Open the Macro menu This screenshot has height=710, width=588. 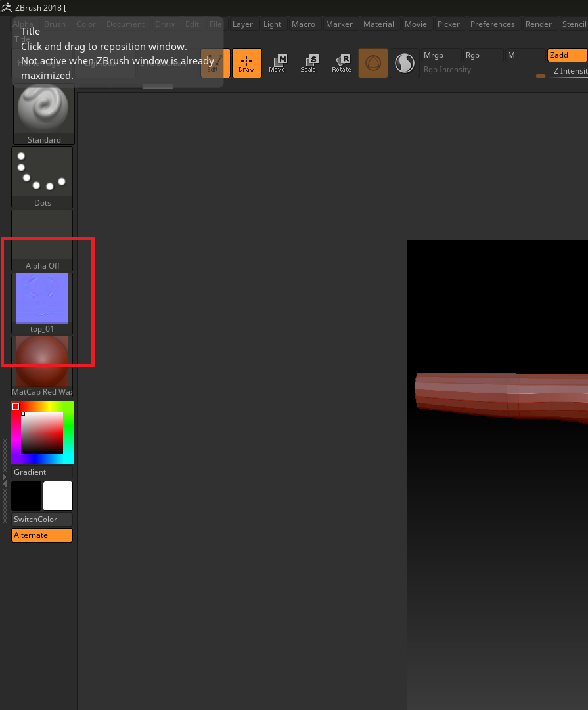coord(304,24)
